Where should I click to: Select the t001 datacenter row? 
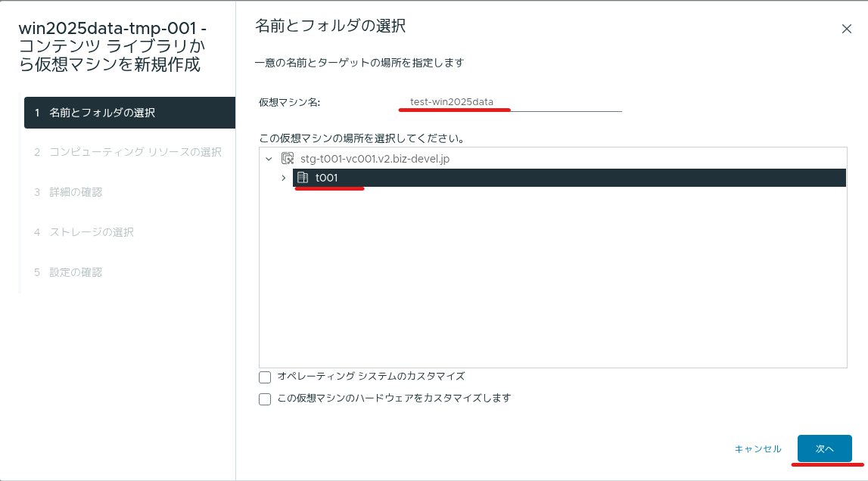pyautogui.click(x=569, y=178)
